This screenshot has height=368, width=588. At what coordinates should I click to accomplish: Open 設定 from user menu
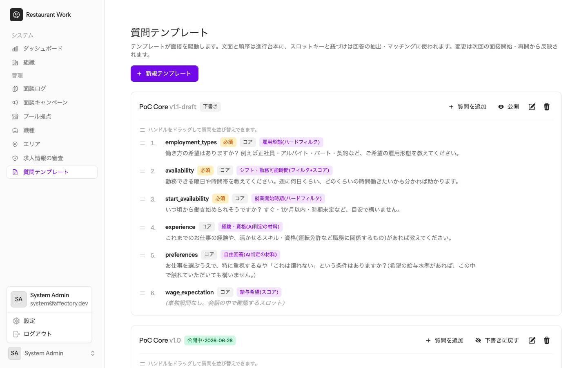click(x=49, y=321)
